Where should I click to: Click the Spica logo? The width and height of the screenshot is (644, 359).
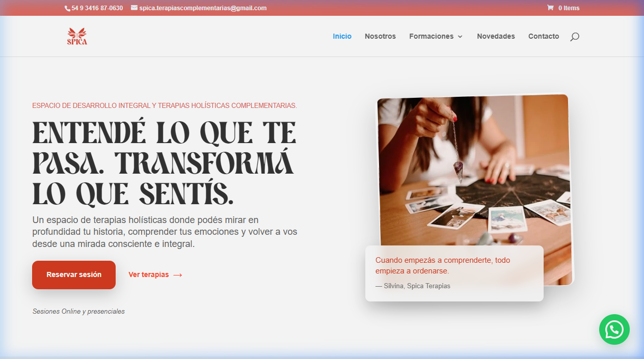click(x=77, y=36)
